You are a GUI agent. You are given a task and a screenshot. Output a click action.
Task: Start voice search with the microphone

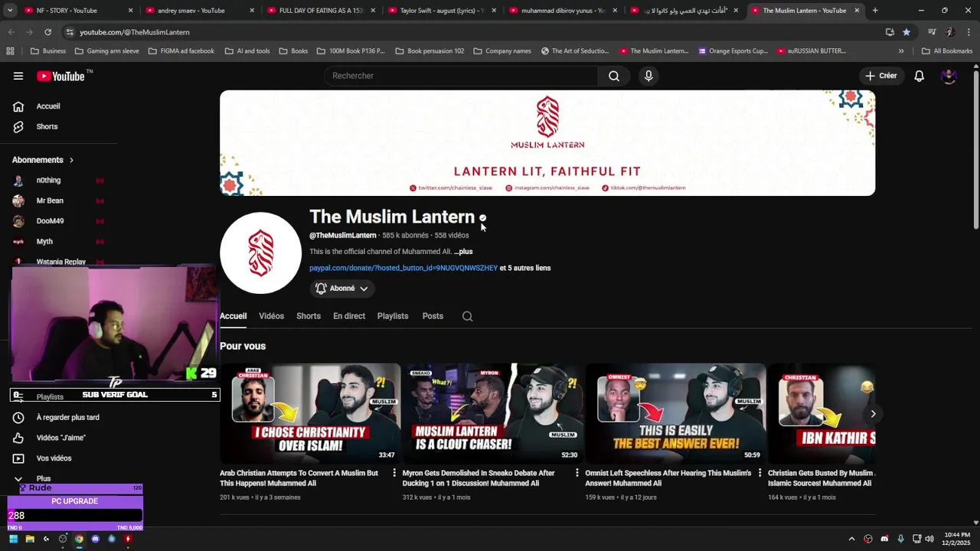click(x=648, y=76)
